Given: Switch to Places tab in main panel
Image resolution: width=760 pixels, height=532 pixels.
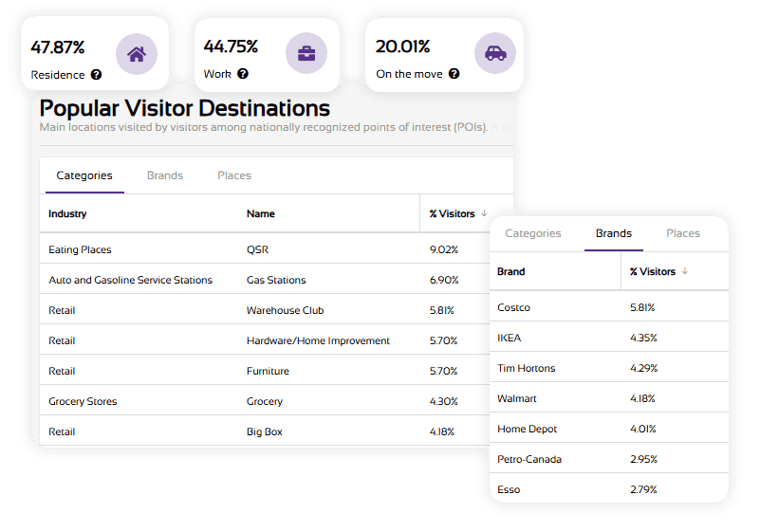Looking at the screenshot, I should 234,175.
